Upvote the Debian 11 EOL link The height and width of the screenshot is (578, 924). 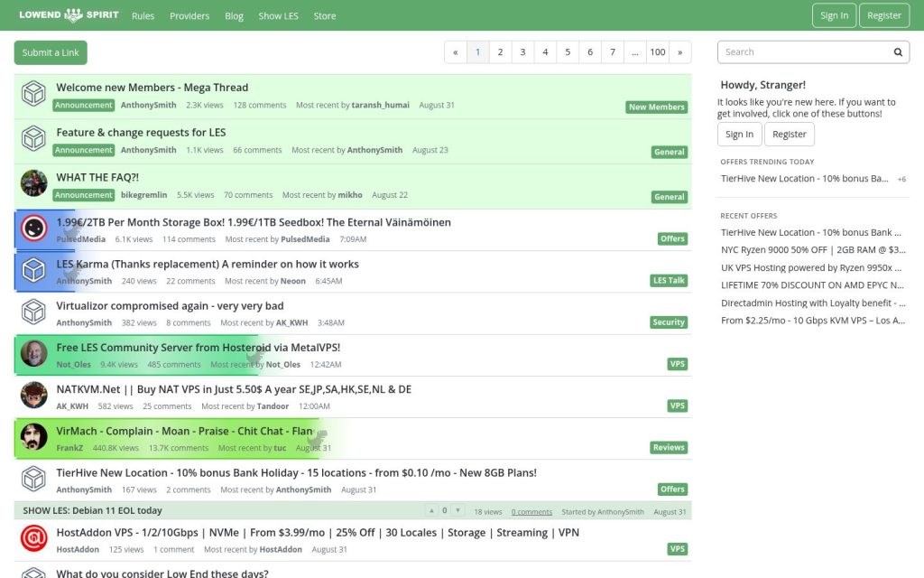(x=431, y=511)
